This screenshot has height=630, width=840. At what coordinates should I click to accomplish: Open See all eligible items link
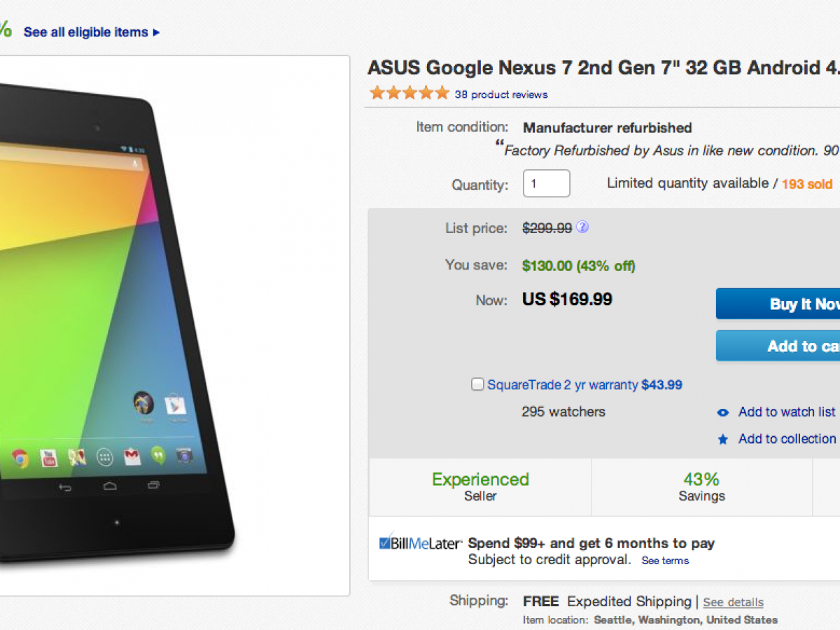pos(85,32)
